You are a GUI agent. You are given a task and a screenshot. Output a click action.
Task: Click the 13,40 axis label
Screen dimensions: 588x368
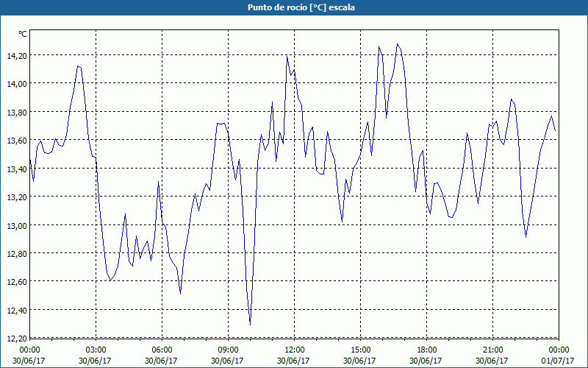[x=17, y=169]
